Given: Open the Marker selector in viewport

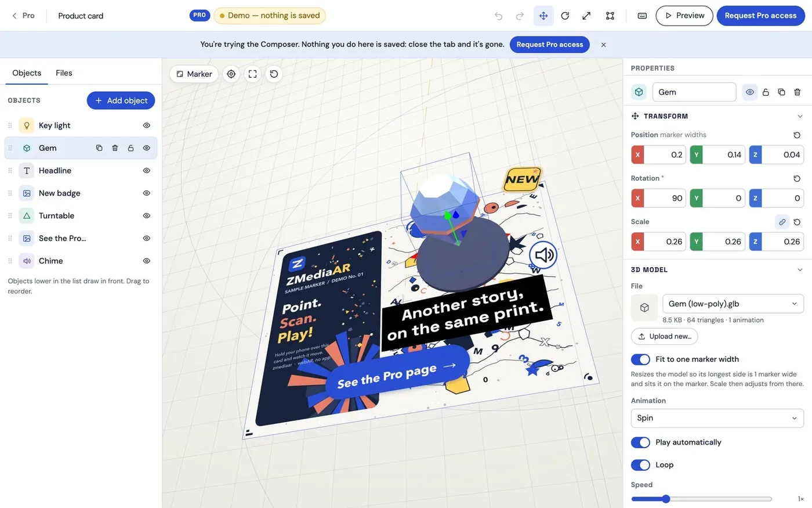Looking at the screenshot, I should (194, 74).
